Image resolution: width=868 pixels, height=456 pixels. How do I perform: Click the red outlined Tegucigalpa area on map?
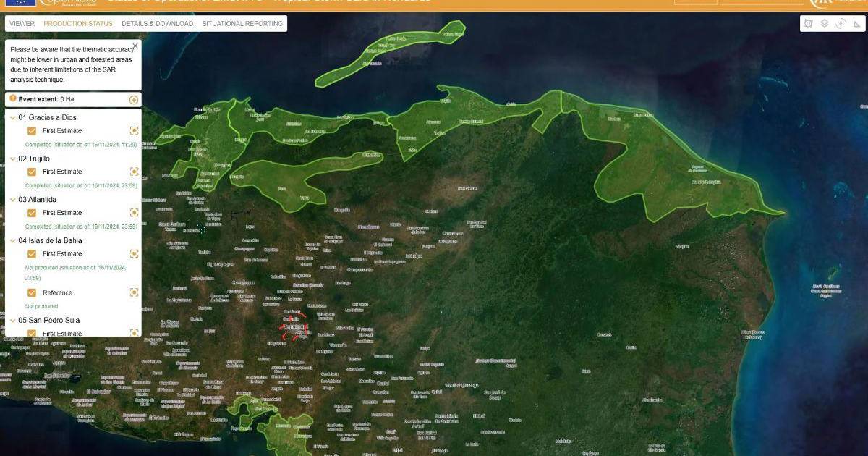292,328
